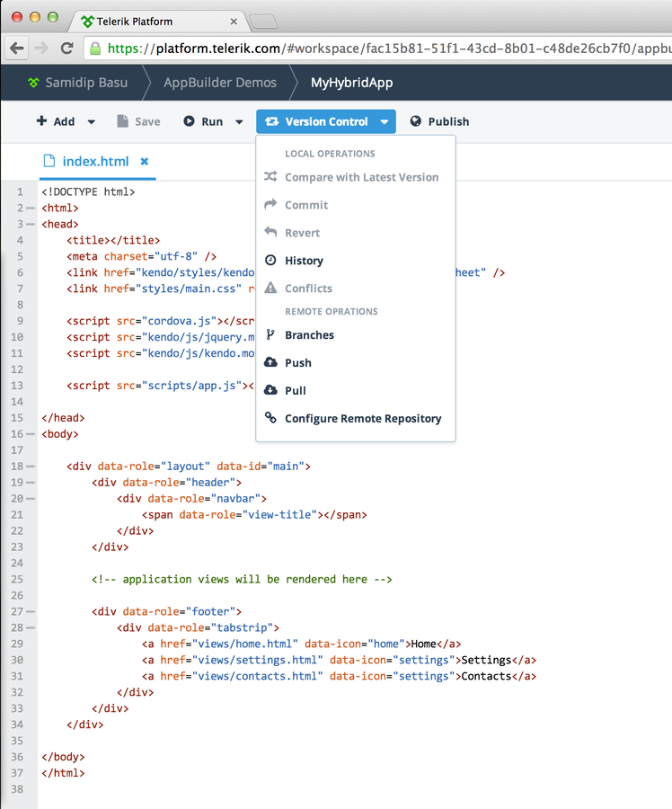Image resolution: width=672 pixels, height=809 pixels.
Task: Click the Save button label
Action: (147, 121)
